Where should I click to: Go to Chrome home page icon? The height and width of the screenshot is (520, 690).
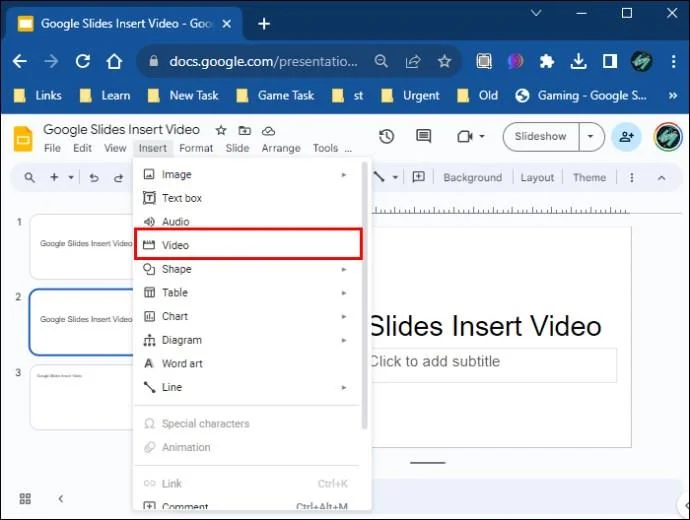tap(114, 61)
